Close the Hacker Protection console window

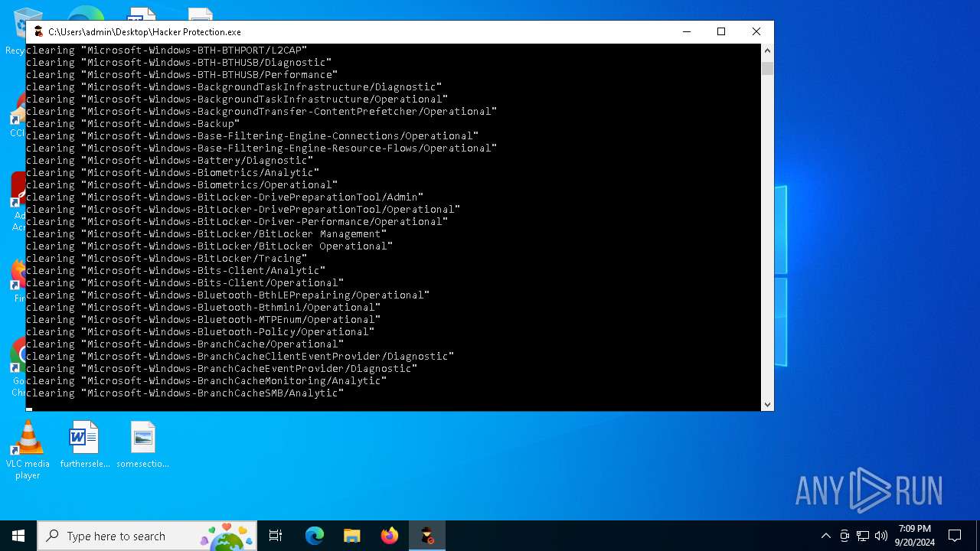click(x=756, y=31)
